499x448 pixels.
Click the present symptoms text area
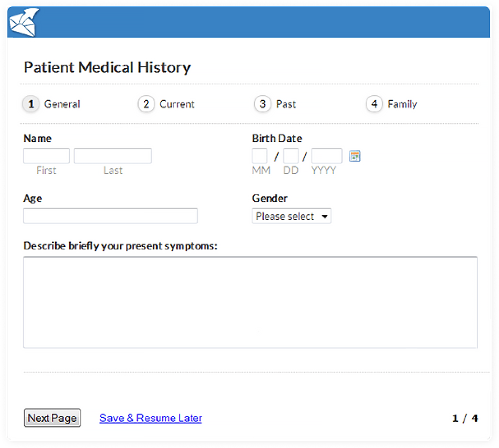250,303
